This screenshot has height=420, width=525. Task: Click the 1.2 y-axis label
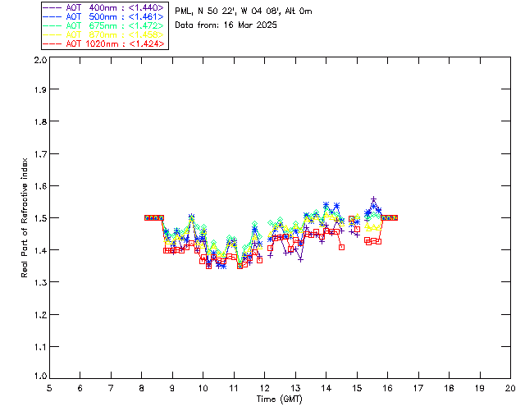click(40, 315)
